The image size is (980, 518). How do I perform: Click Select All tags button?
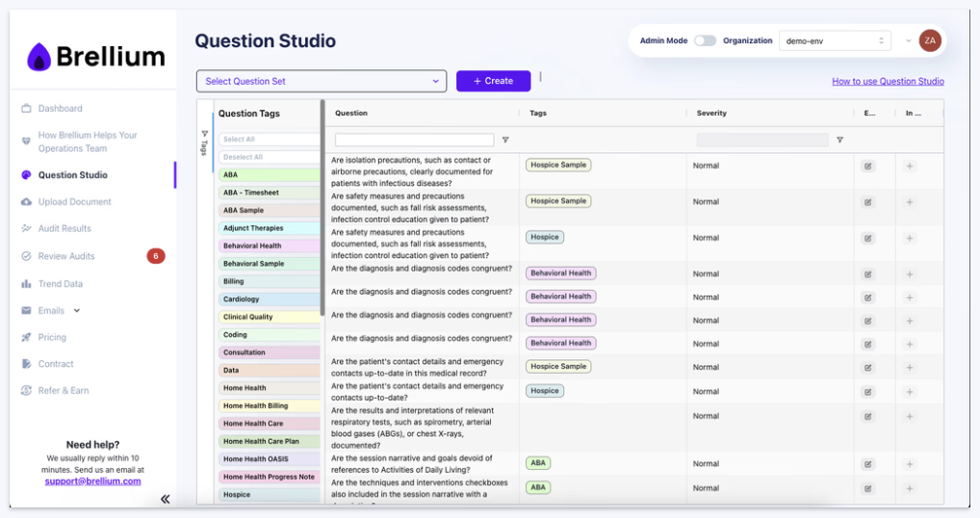[270, 140]
